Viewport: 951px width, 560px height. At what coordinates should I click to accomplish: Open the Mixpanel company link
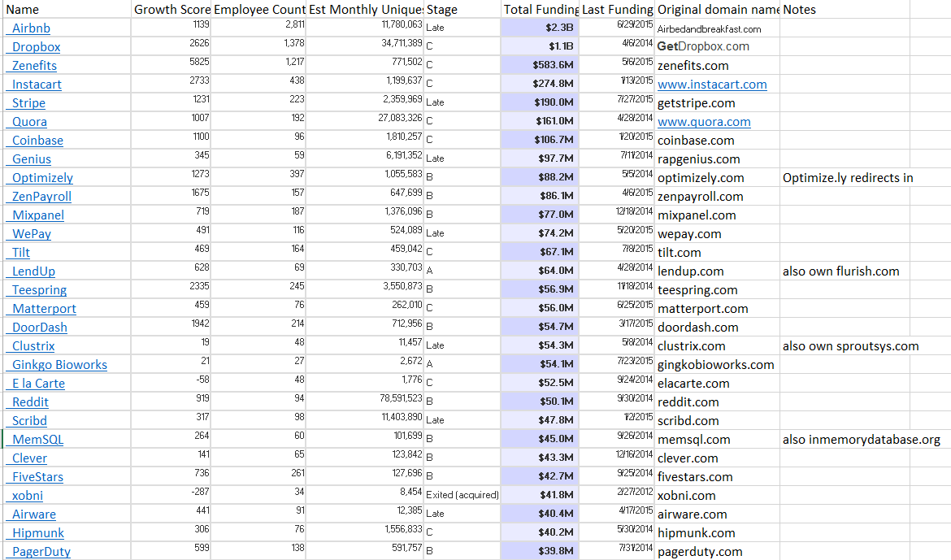[38, 215]
